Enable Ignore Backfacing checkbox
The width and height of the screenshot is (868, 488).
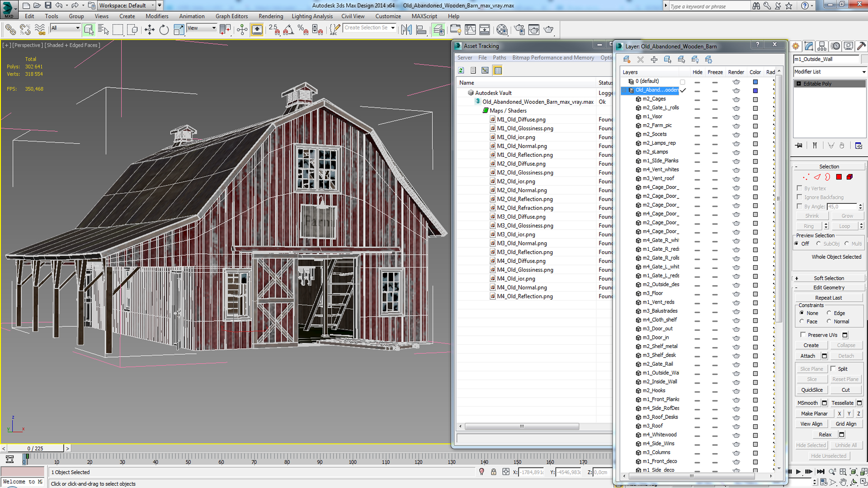(800, 197)
